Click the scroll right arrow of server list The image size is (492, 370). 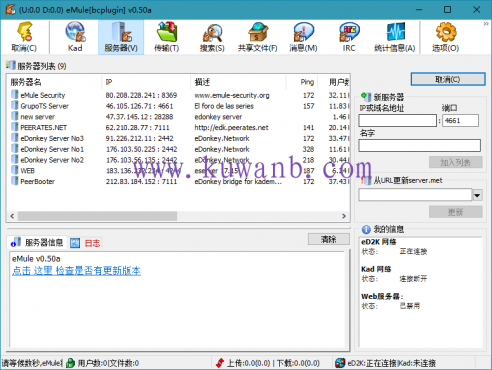pos(344,216)
